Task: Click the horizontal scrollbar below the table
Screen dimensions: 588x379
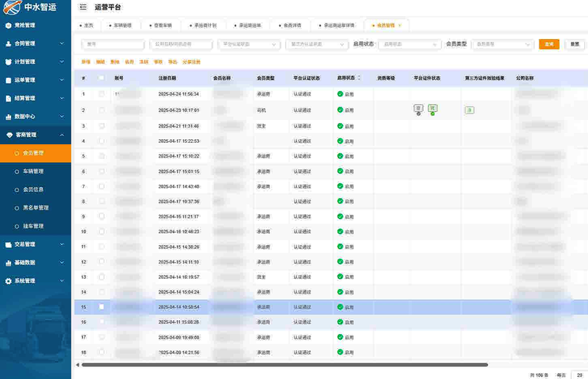Action: pyautogui.click(x=284, y=364)
